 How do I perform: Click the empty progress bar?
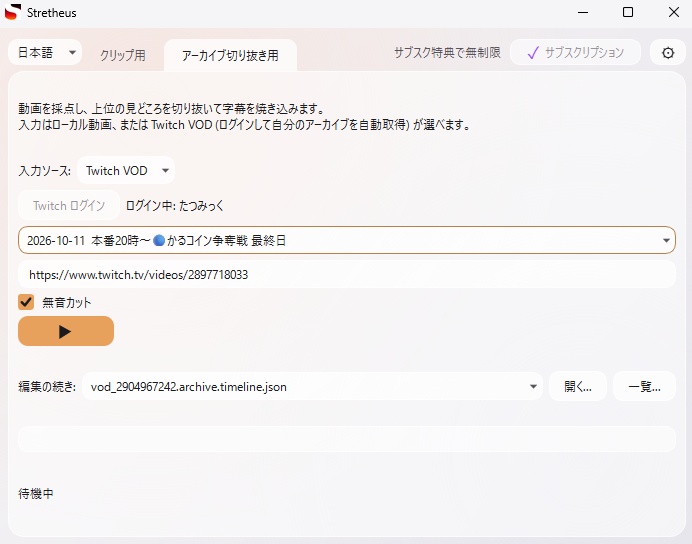(x=347, y=439)
